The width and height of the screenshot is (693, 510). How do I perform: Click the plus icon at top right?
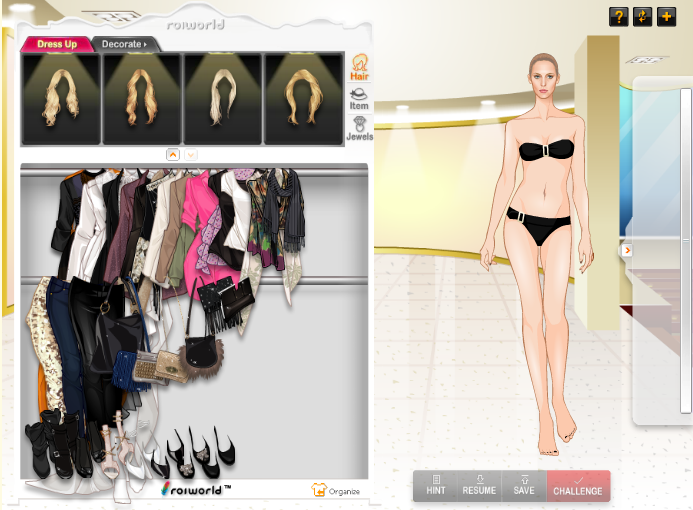(x=666, y=17)
